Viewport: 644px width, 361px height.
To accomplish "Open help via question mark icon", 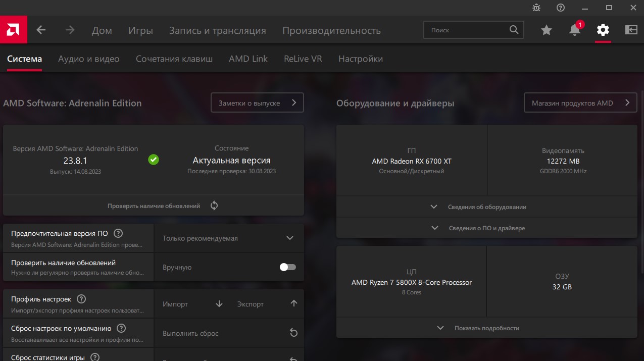I will (561, 8).
